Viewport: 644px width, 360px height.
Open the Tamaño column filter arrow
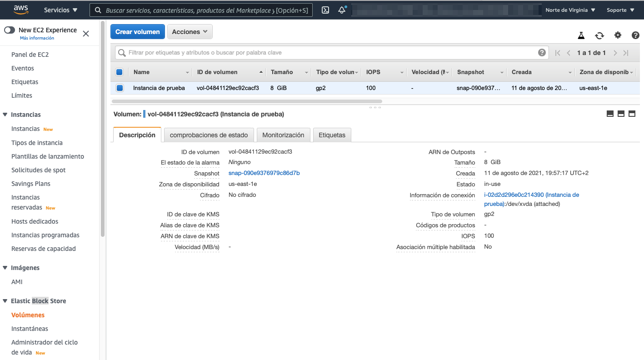point(307,72)
